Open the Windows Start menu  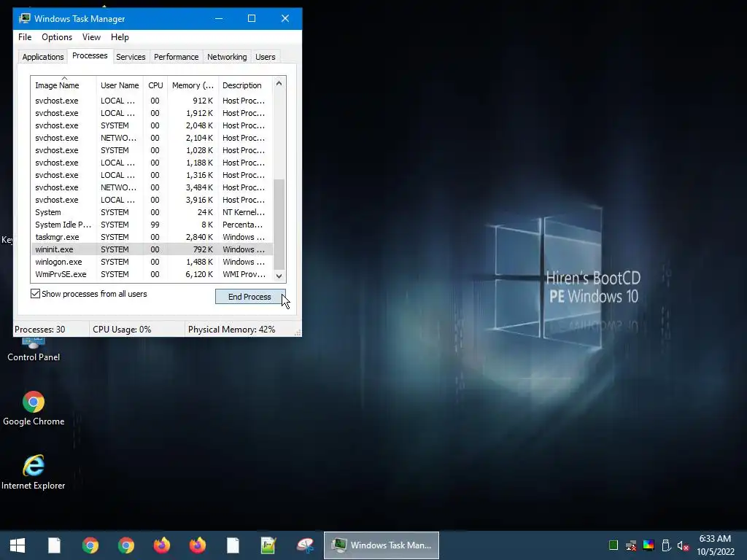point(18,545)
